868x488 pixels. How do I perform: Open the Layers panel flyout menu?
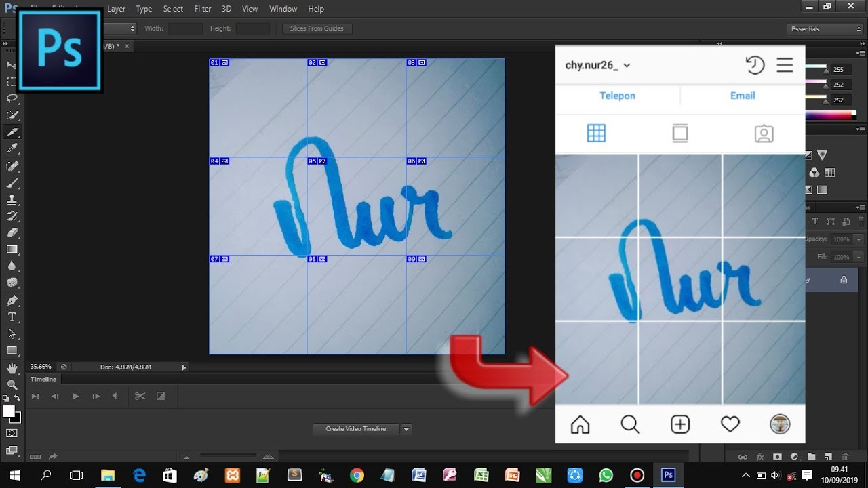point(861,207)
